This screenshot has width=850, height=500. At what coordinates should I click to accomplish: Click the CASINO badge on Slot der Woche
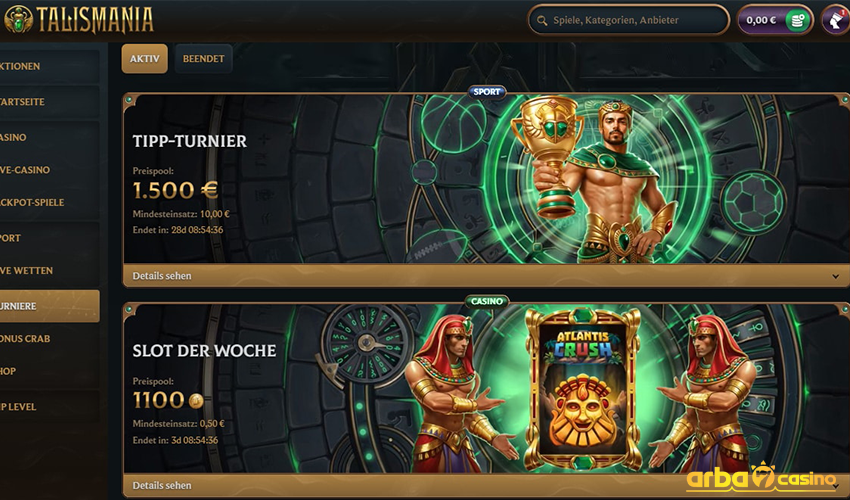pos(487,301)
